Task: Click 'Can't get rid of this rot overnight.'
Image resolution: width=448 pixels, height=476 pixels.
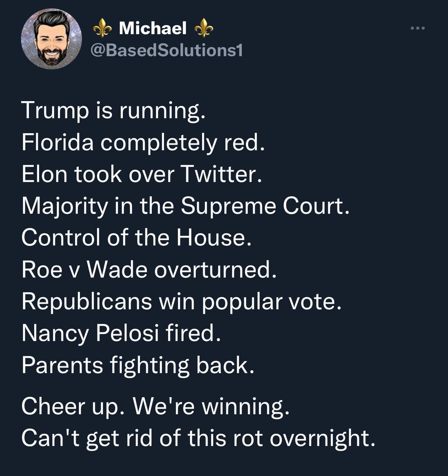Action: [198, 438]
